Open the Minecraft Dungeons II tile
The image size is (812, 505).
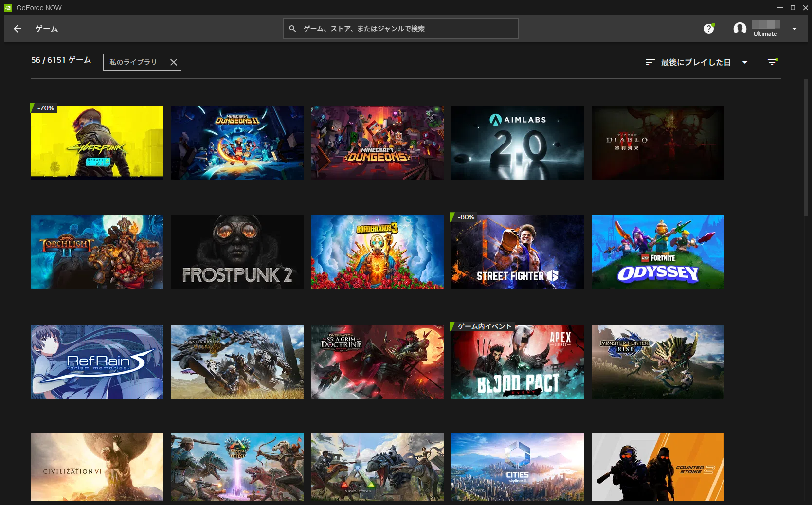tap(237, 143)
